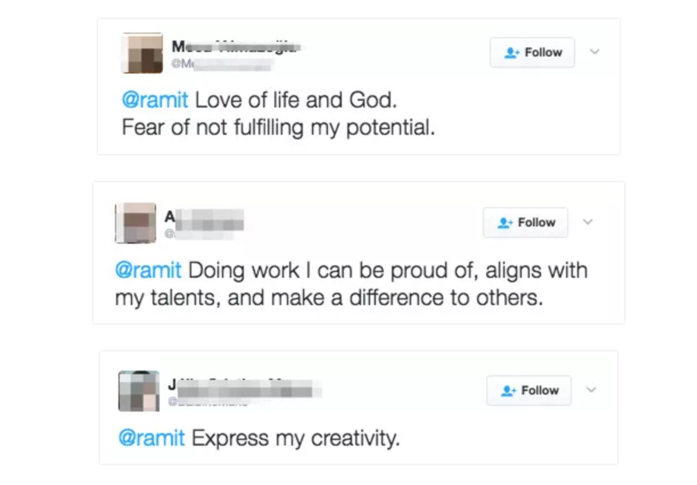Select the tweet text 'Express my creativity.'
Viewport: 697px width, 485px height.
pyautogui.click(x=294, y=438)
